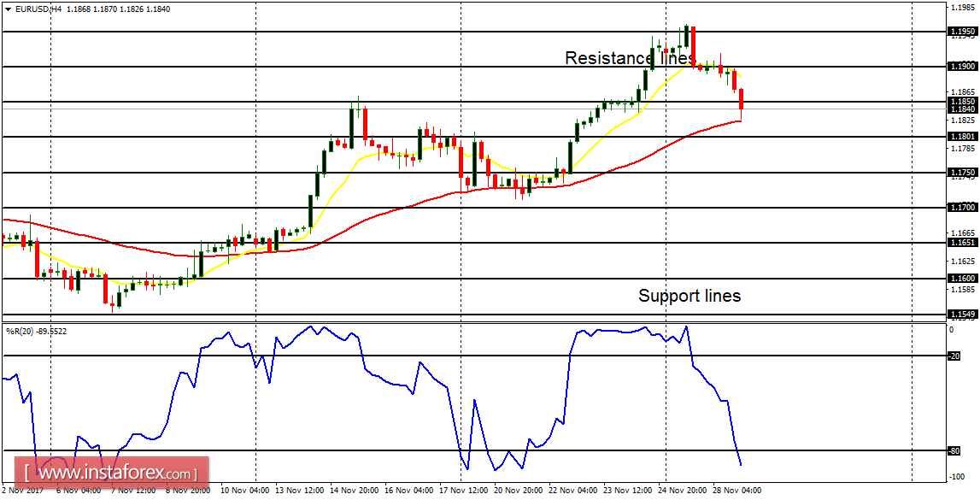Select the Resistance lines text label
Image resolution: width=980 pixels, height=500 pixels.
point(630,58)
